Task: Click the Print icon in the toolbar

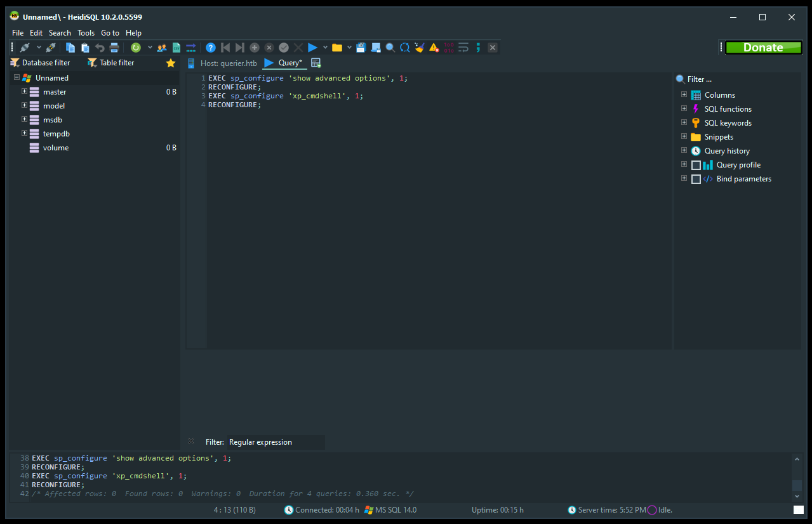Action: click(114, 48)
